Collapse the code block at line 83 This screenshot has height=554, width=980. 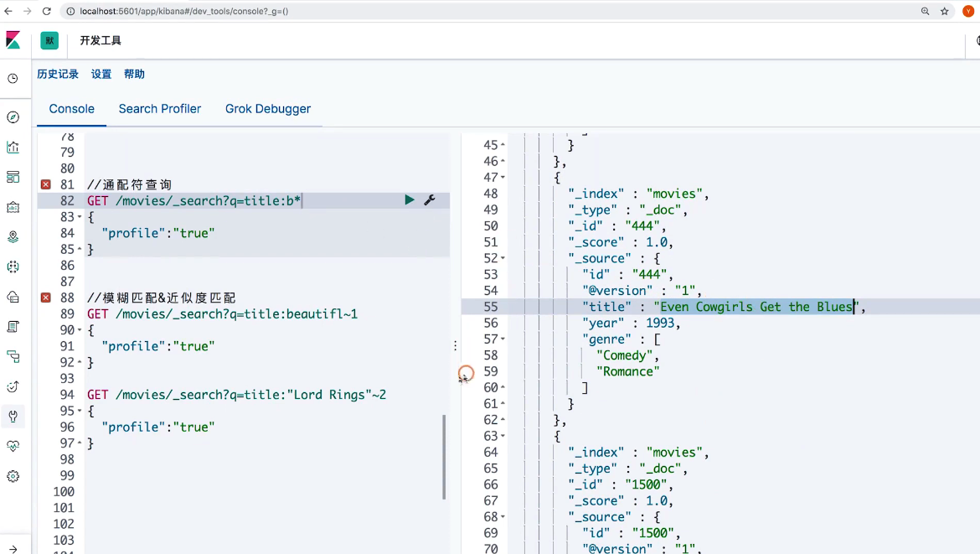pos(80,217)
